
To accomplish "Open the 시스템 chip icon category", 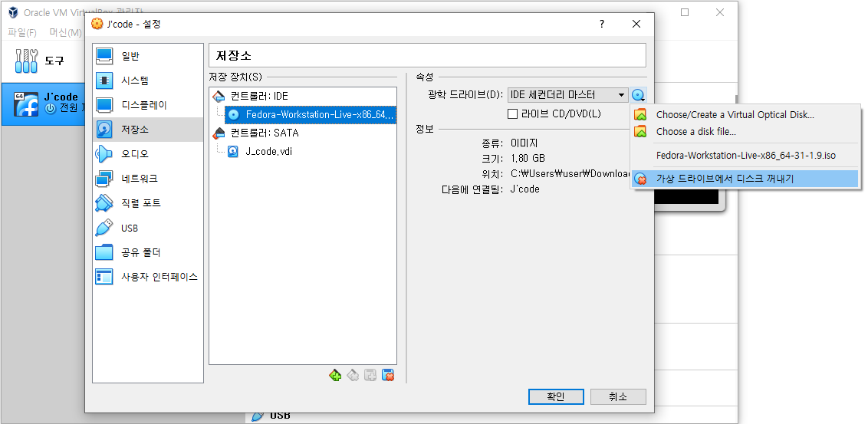I will click(x=104, y=81).
